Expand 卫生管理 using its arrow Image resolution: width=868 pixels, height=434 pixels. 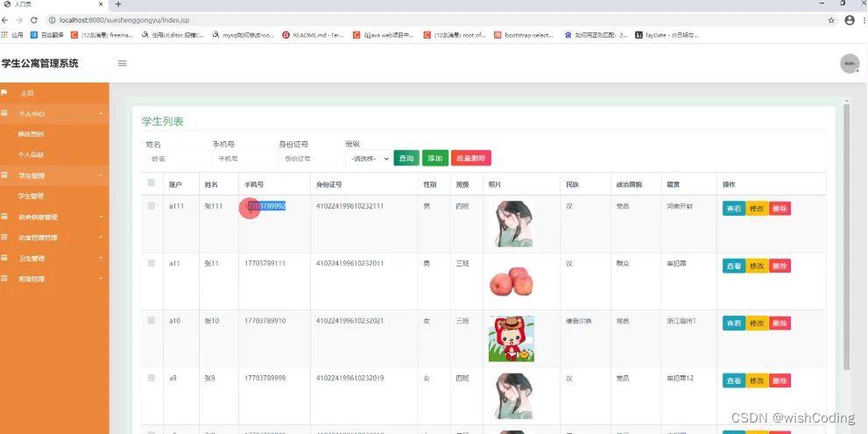point(101,258)
